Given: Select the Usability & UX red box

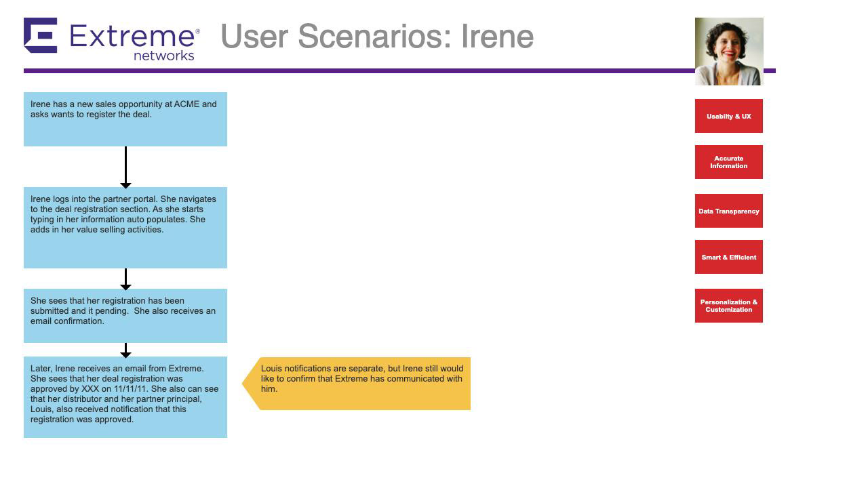Looking at the screenshot, I should 729,116.
